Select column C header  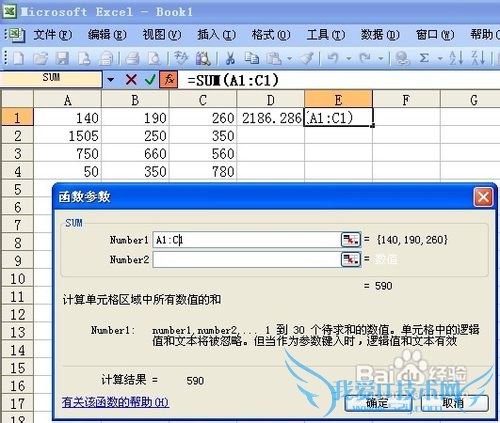[x=203, y=100]
